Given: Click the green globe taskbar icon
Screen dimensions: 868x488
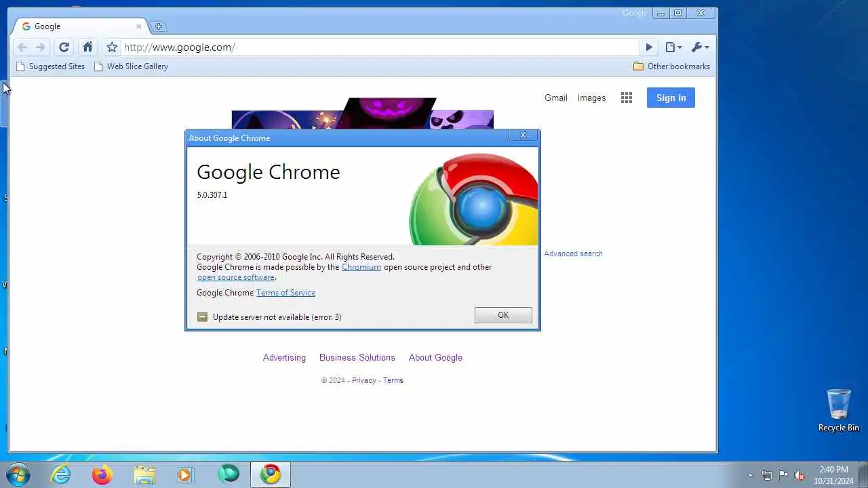Looking at the screenshot, I should pyautogui.click(x=229, y=474).
